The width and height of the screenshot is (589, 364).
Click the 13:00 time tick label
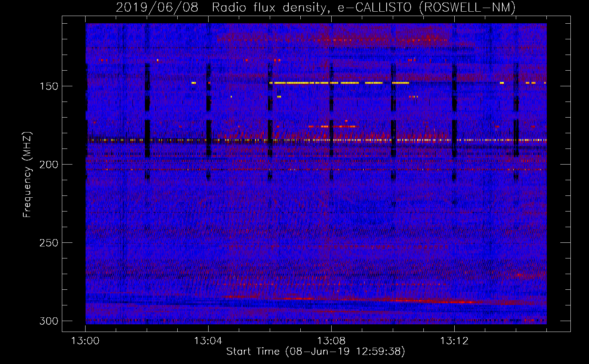[x=85, y=341]
